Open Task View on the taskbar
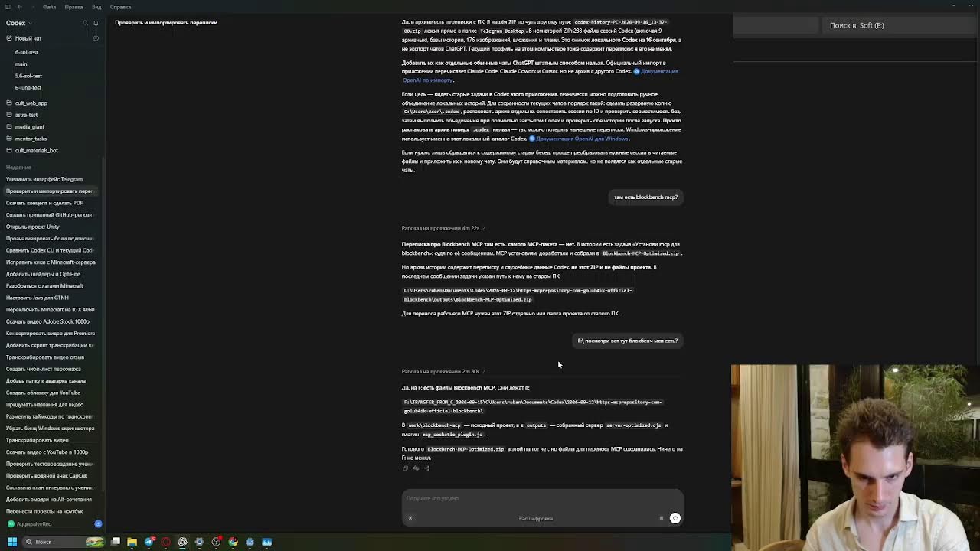 [x=116, y=542]
